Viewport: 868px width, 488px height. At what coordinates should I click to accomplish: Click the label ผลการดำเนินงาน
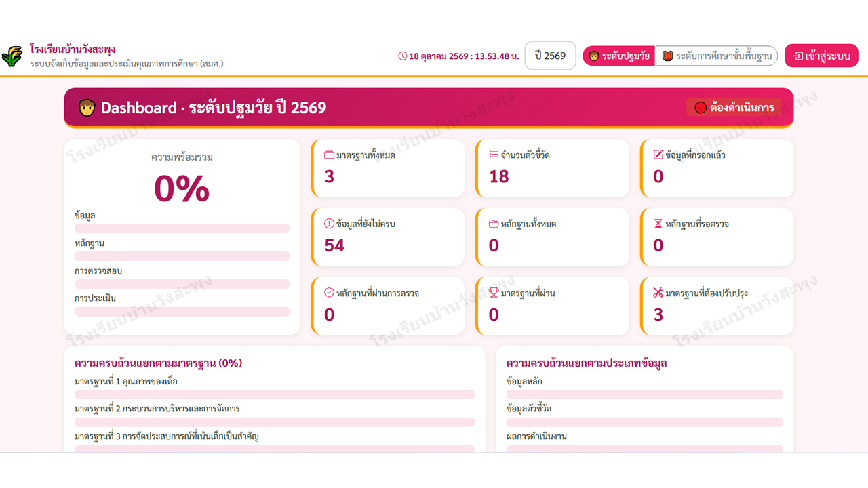(x=536, y=436)
